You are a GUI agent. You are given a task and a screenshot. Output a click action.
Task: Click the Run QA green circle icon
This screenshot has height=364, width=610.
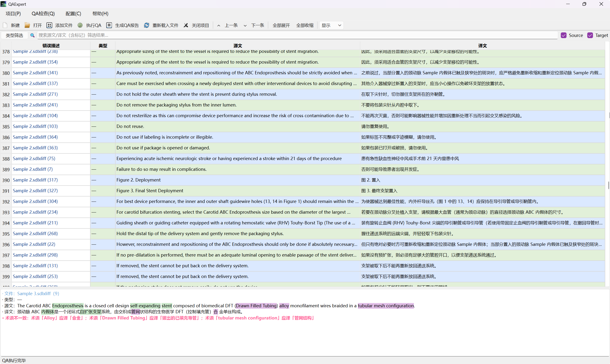click(x=80, y=25)
